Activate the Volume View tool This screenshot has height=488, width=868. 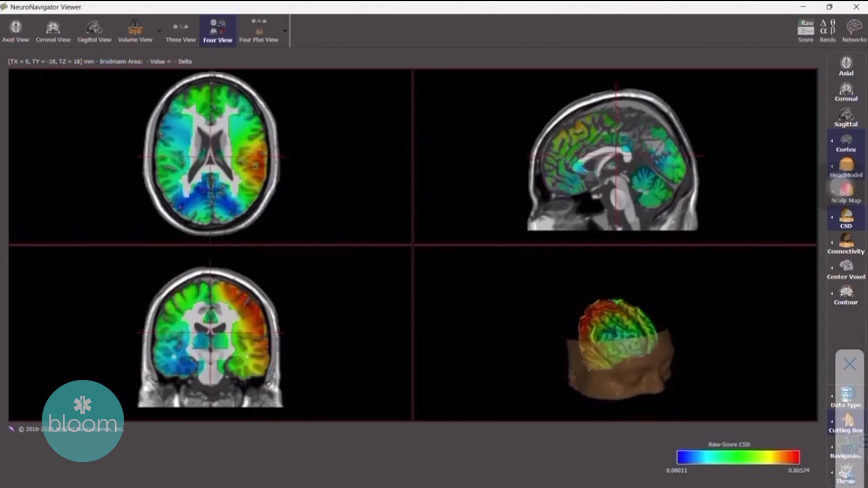click(134, 30)
